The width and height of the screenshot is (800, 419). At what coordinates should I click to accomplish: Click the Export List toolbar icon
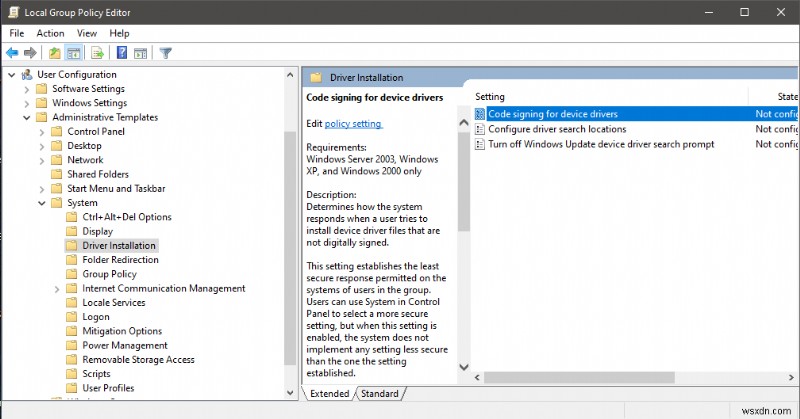click(98, 53)
